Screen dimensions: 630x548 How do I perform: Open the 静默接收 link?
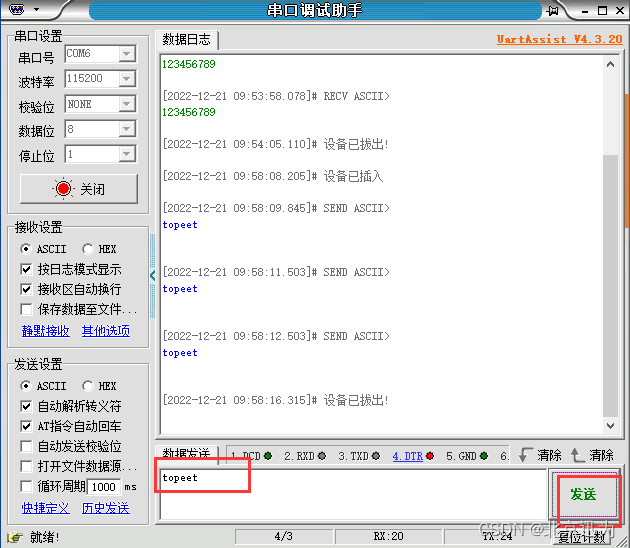pyautogui.click(x=45, y=331)
